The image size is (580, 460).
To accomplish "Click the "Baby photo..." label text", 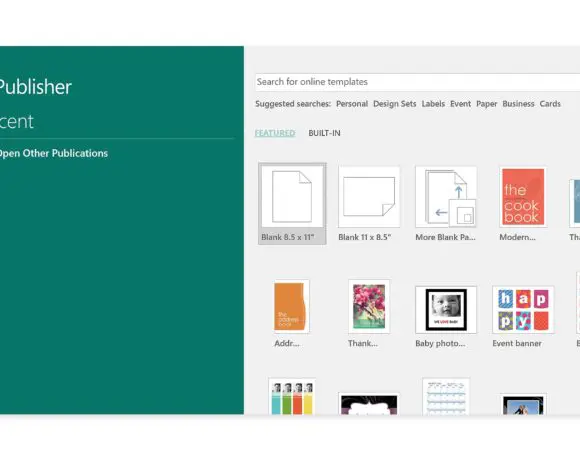I will (440, 344).
